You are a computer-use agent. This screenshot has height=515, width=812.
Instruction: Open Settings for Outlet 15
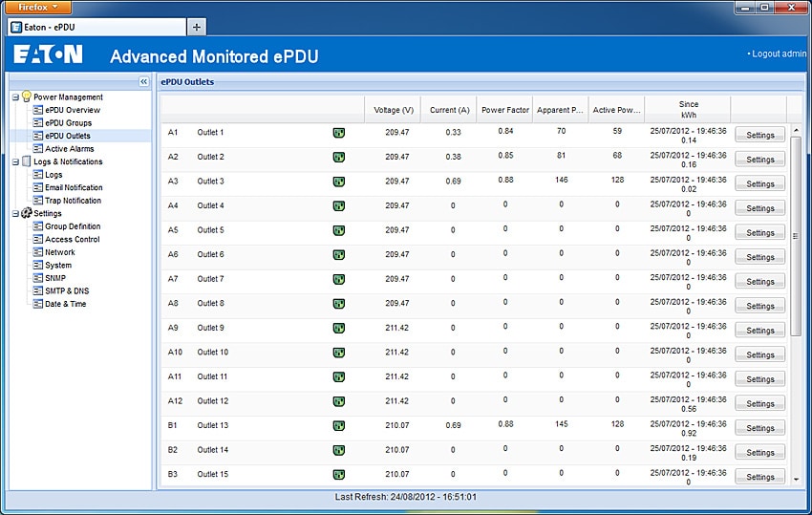tap(759, 477)
